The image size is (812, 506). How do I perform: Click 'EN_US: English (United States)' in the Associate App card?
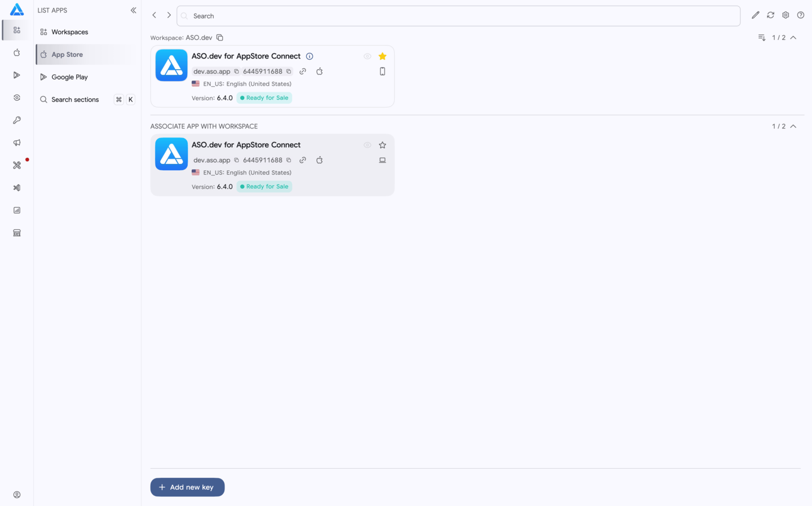click(x=248, y=172)
